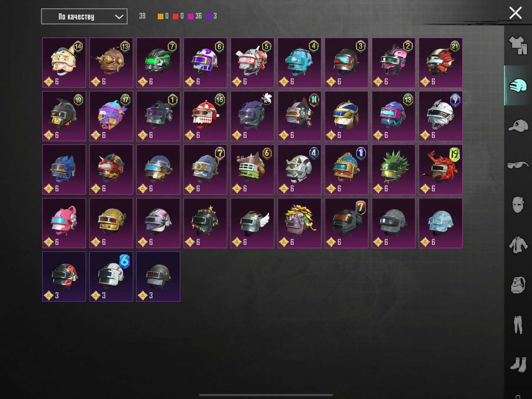Select the green spiky helmet skin
The image size is (532, 399).
coord(393,169)
